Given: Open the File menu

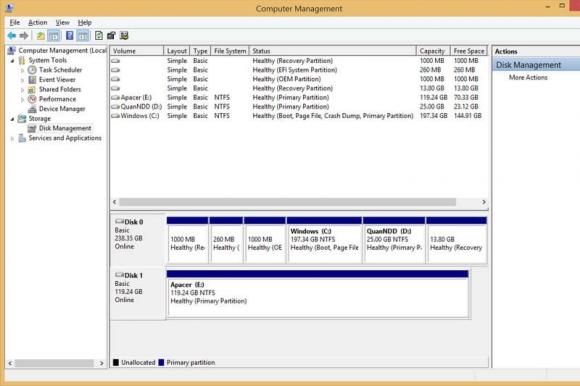Looking at the screenshot, I should (x=15, y=23).
